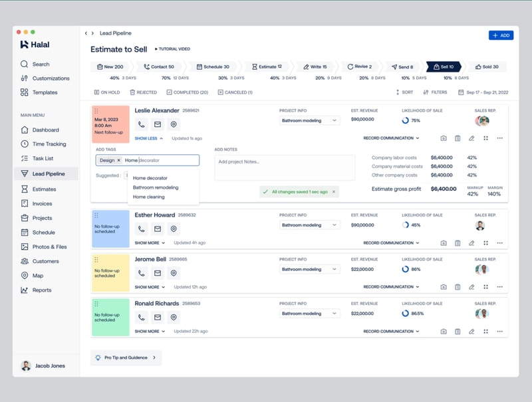Open the Tutorial Video link

[x=172, y=49]
